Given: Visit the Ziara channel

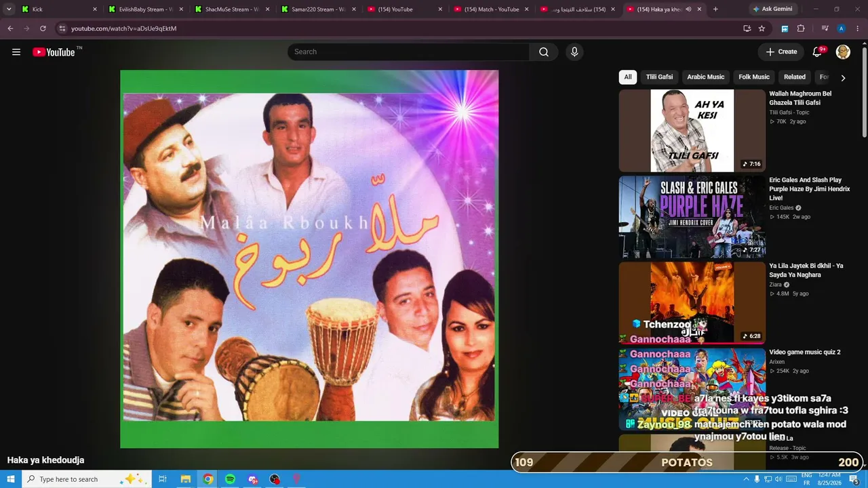Looking at the screenshot, I should coord(776,285).
